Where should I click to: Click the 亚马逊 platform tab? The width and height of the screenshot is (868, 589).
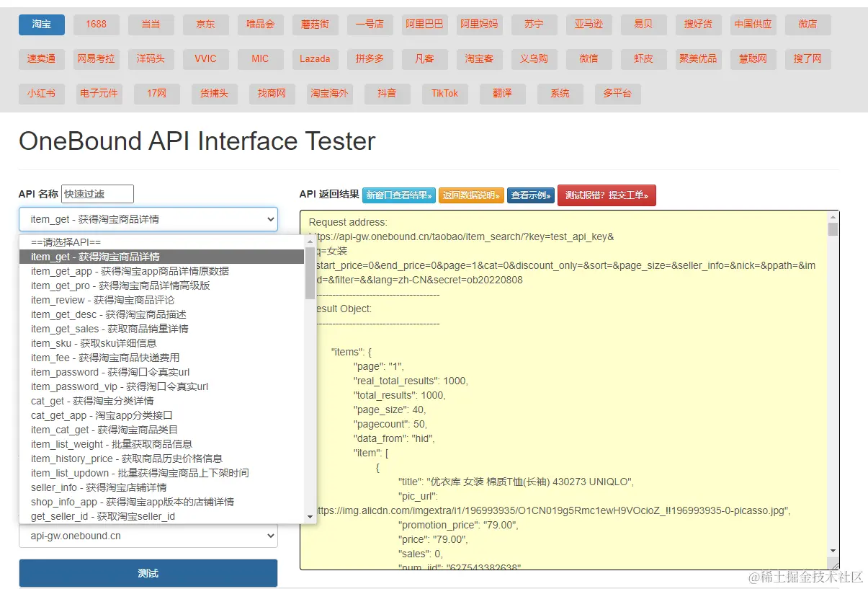click(x=589, y=25)
